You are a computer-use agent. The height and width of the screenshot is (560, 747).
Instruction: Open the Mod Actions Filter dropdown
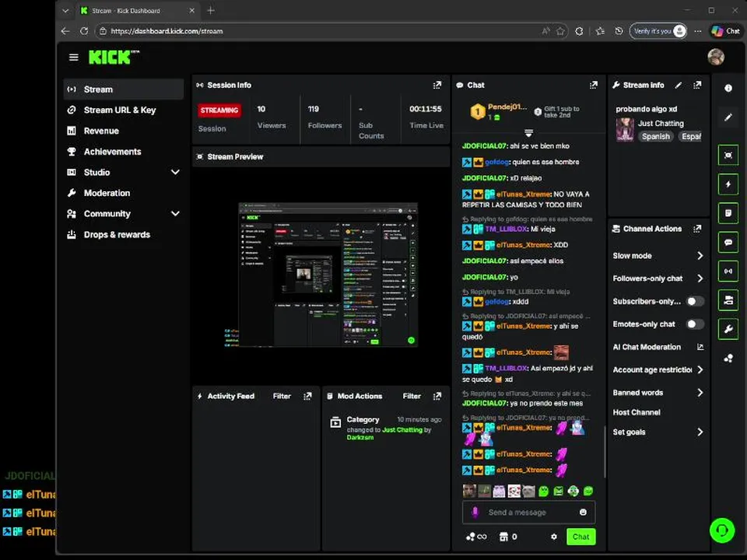(x=412, y=396)
